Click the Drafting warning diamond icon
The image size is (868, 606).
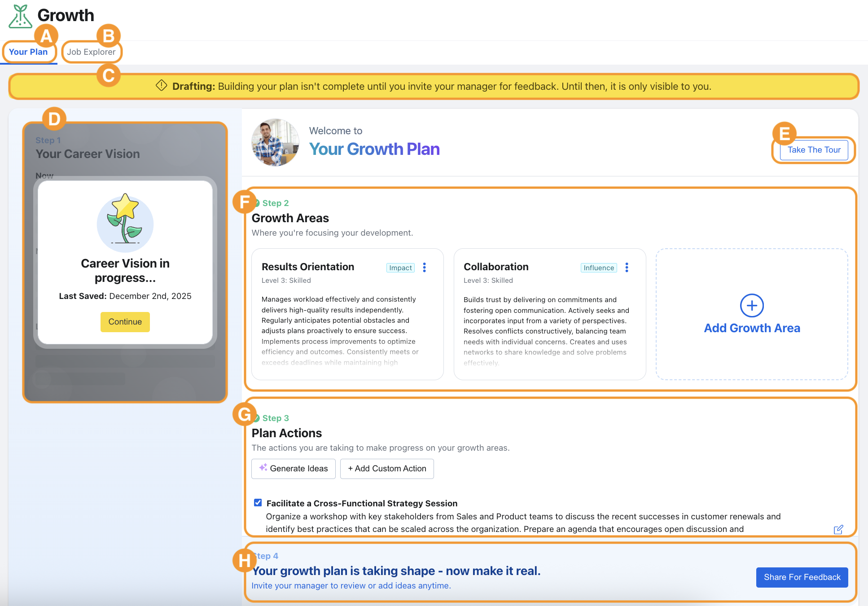162,85
